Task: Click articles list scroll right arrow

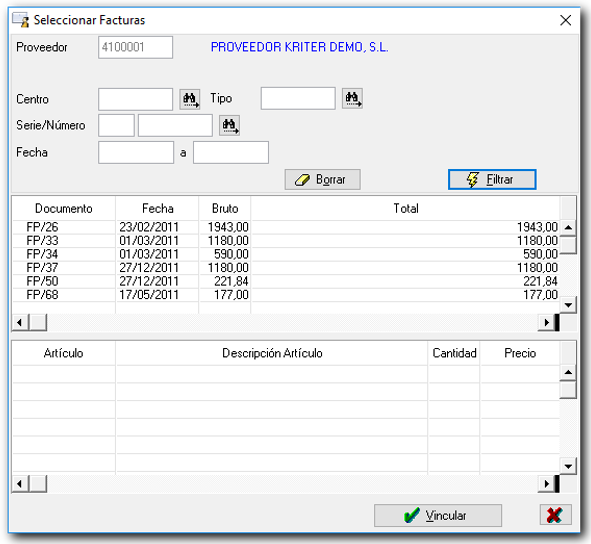Action: tap(547, 484)
